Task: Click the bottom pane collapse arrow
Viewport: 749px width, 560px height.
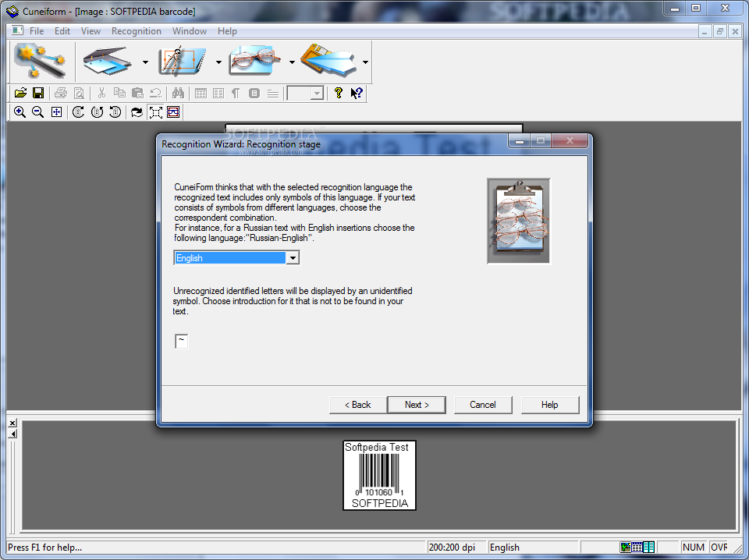Action: (x=13, y=434)
